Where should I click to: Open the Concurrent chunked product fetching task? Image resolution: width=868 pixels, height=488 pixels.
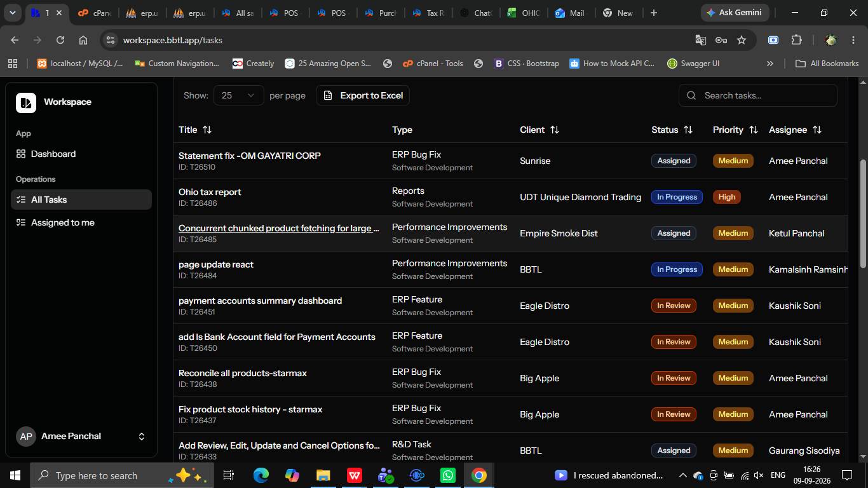pos(279,228)
